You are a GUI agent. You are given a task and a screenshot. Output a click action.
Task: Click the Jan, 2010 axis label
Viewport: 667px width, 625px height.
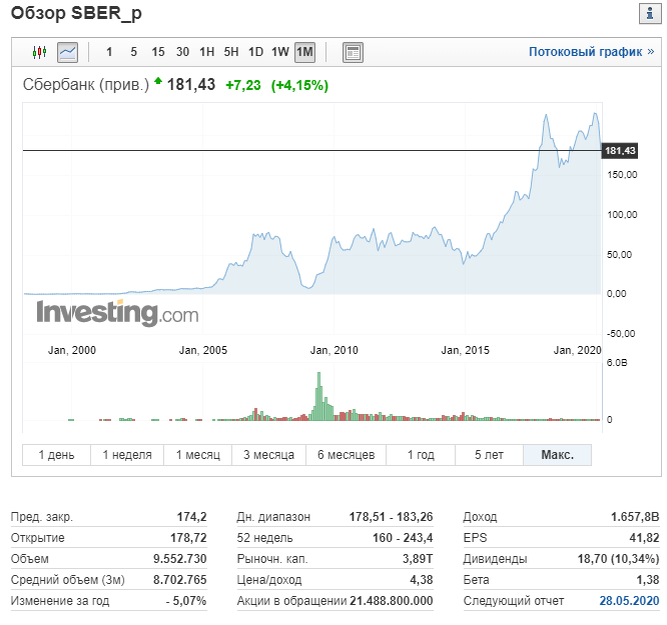point(334,350)
